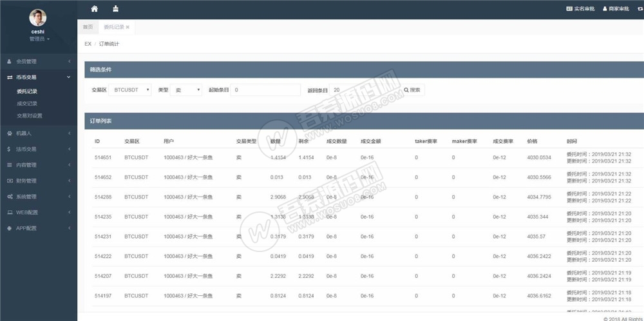This screenshot has height=321, width=644.
Task: Click the EX breadcrumb
Action: click(88, 44)
